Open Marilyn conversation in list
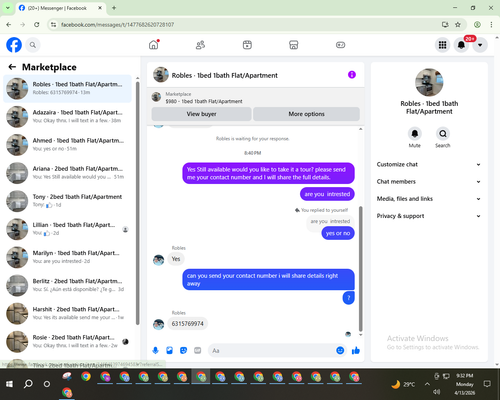Image resolution: width=500 pixels, height=400 pixels. click(67, 257)
